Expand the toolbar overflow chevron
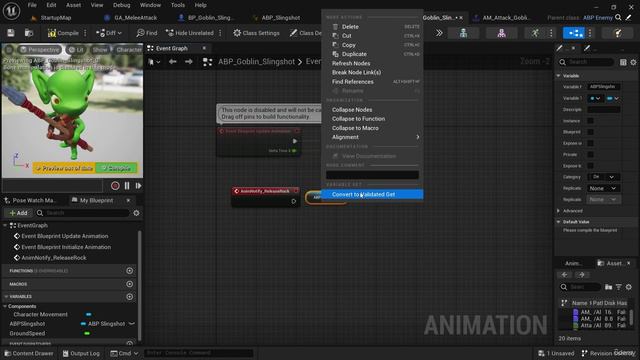Screen dimensions: 640x360 pos(439,33)
